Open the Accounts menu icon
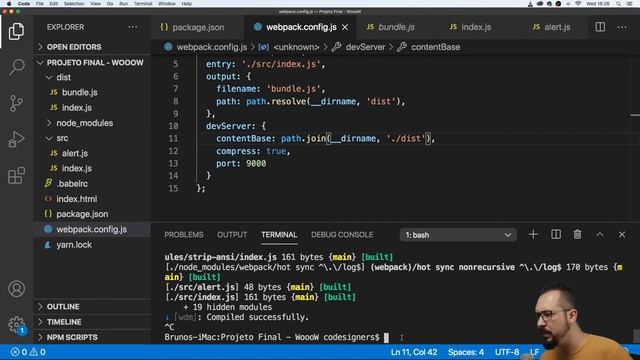Screen dimensions: 640x360 click(x=16, y=289)
